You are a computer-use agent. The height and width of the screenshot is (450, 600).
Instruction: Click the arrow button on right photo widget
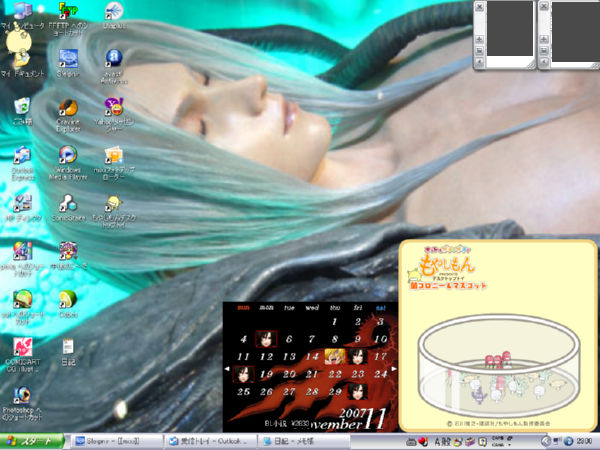click(545, 62)
